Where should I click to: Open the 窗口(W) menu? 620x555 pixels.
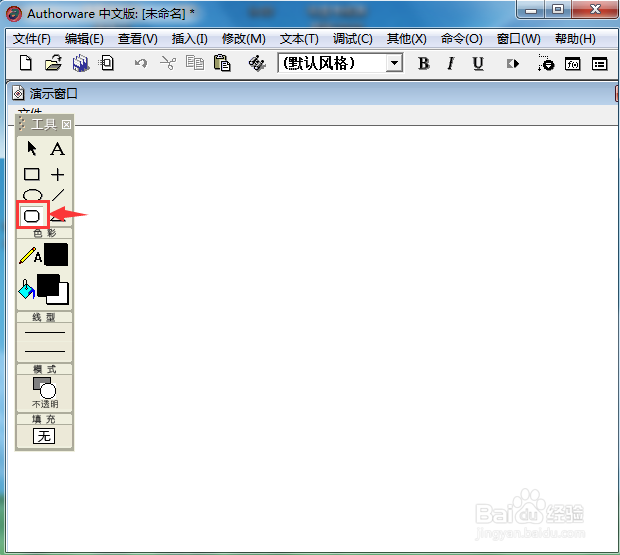coord(518,39)
